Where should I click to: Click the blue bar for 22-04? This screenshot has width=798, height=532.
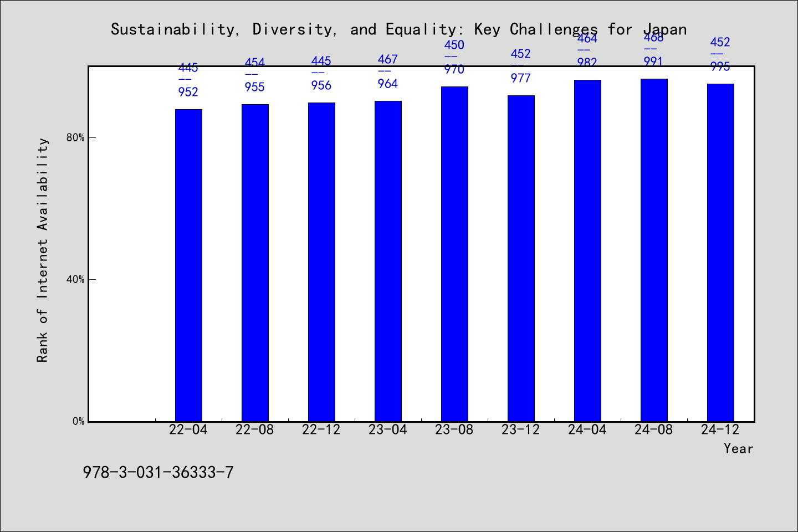click(188, 265)
